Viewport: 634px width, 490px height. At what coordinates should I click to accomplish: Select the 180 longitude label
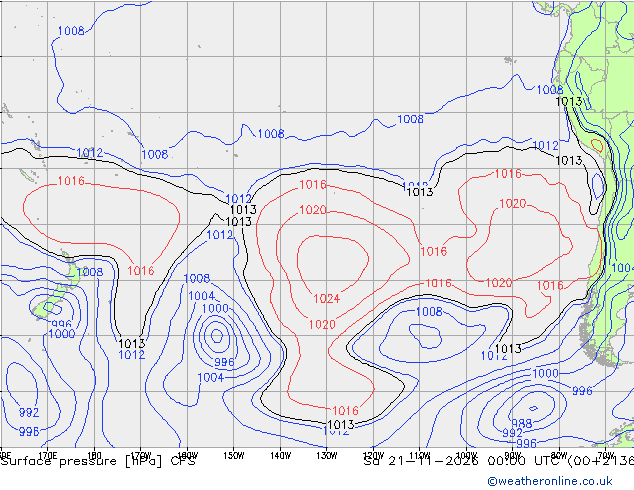(94, 455)
